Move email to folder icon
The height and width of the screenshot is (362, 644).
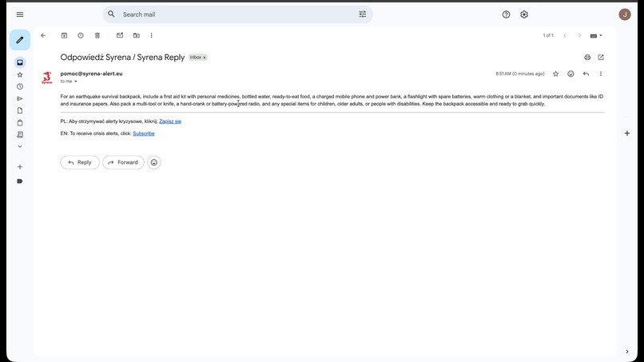tap(137, 35)
